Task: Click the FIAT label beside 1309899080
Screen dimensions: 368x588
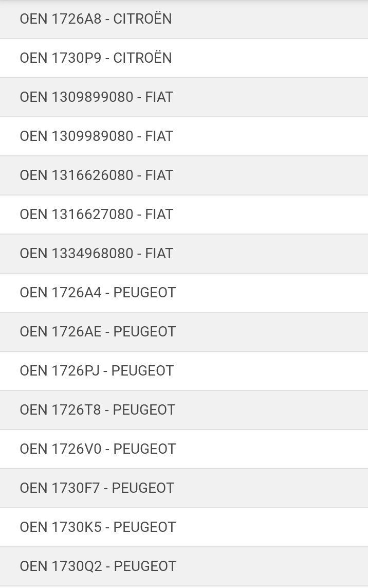Action: point(159,97)
